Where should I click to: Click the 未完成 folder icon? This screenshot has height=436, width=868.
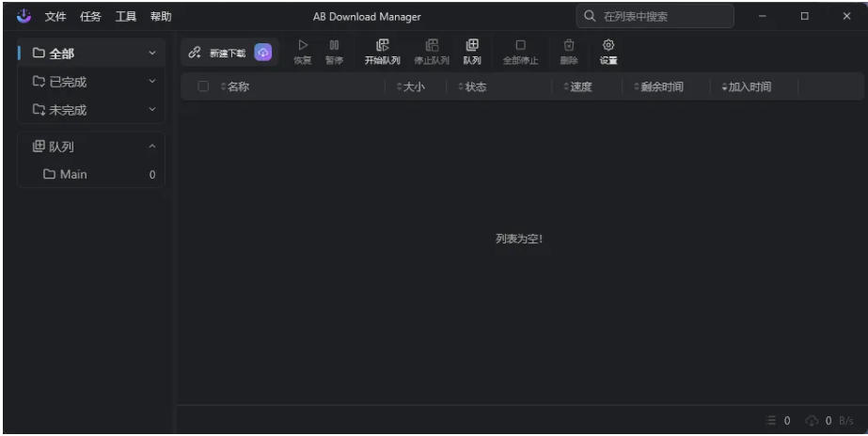39,110
